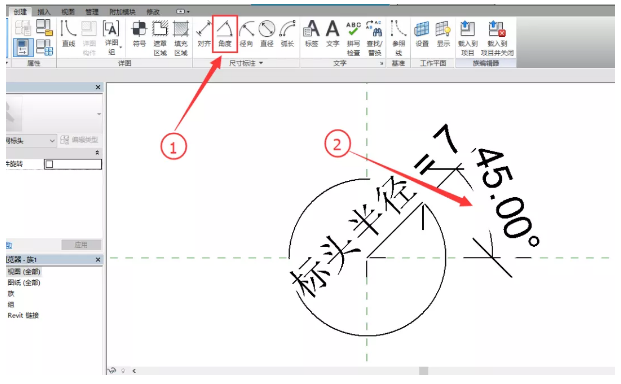Click the 标签 label tool
The width and height of the screenshot is (621, 384).
[312, 34]
